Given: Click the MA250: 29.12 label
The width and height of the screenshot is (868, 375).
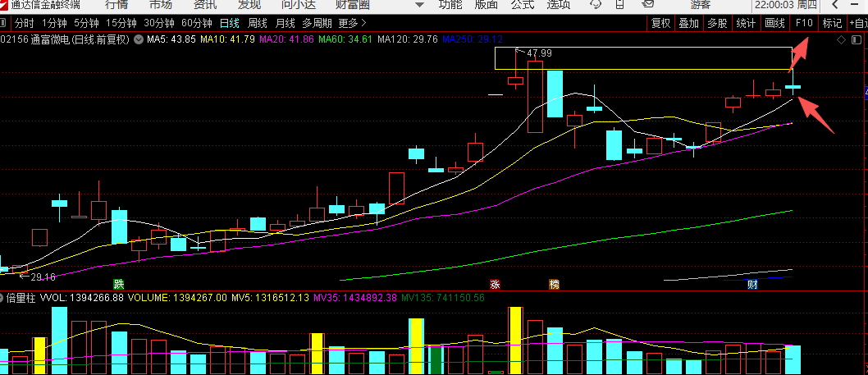Looking at the screenshot, I should (x=473, y=40).
